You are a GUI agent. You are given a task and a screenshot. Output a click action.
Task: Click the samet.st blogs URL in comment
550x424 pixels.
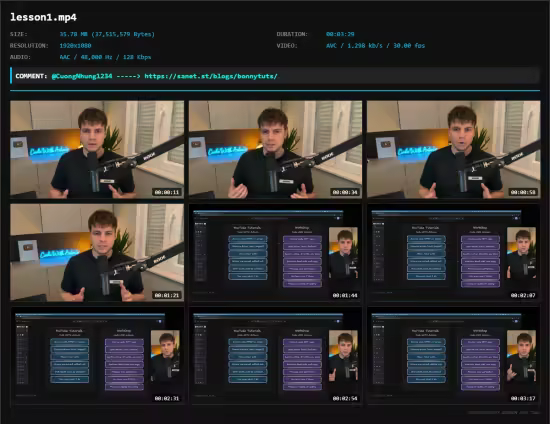pyautogui.click(x=211, y=76)
